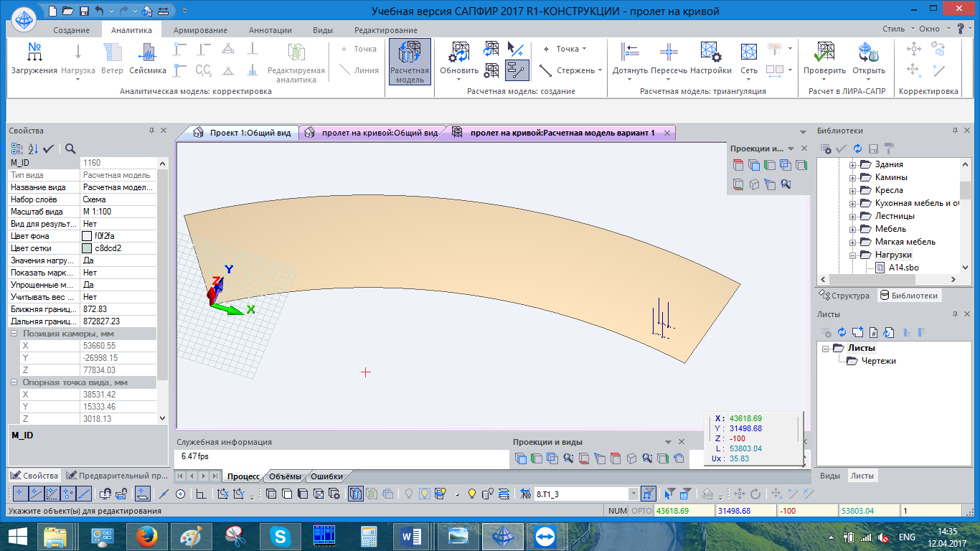Expand the Здания library folder
The image size is (980, 551).
[x=853, y=165]
